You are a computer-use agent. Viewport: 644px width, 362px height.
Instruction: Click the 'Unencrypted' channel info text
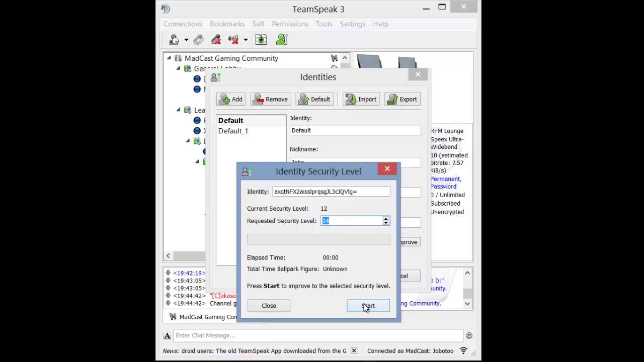tap(447, 212)
